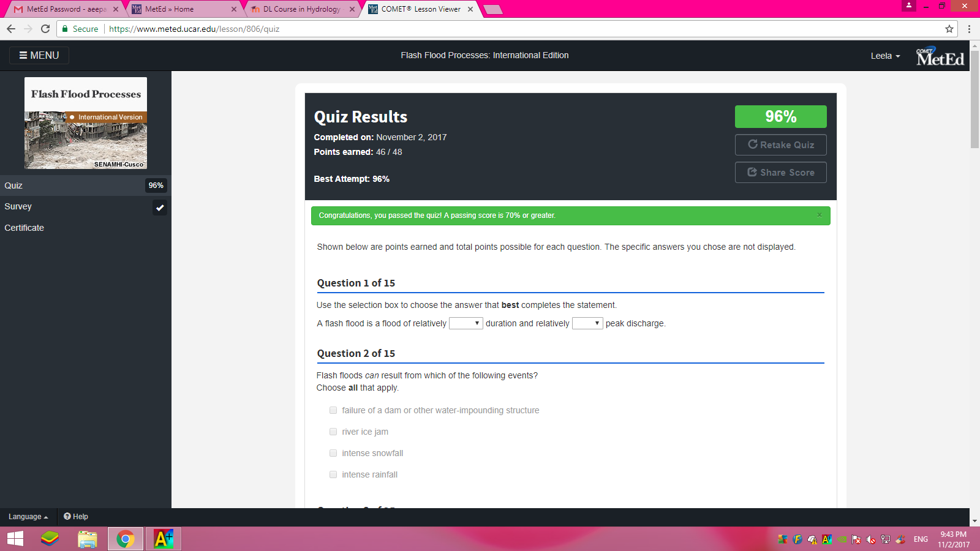The image size is (980, 551).
Task: Close the DL Course in Hydrology tab
Action: point(352,9)
